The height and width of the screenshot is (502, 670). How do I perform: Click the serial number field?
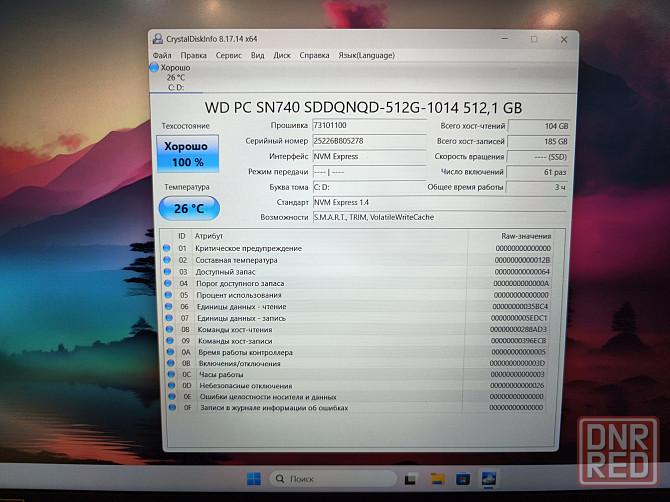coord(369,141)
